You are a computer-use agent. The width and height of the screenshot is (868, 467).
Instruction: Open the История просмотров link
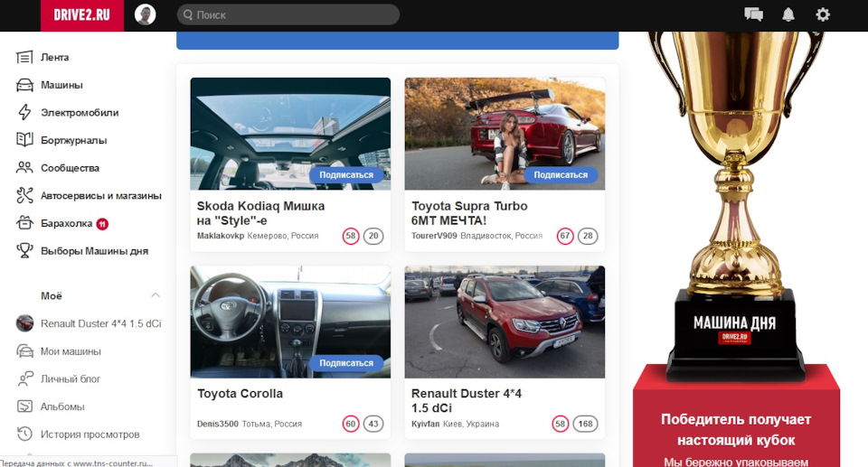pyautogui.click(x=89, y=434)
